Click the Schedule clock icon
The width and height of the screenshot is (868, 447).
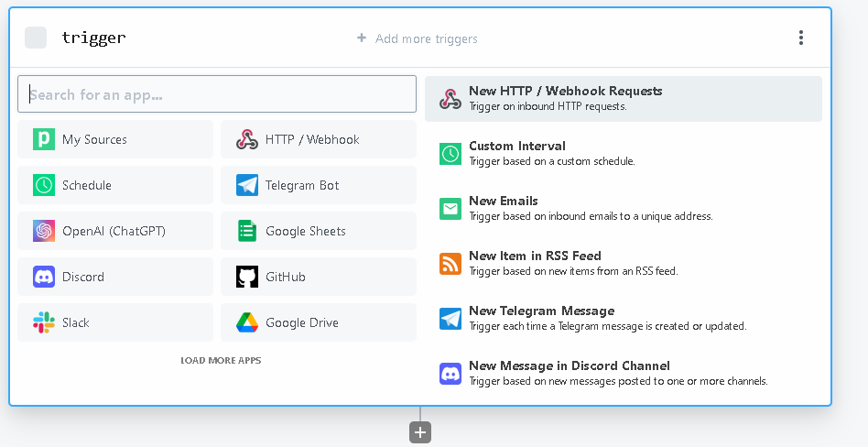(x=44, y=185)
